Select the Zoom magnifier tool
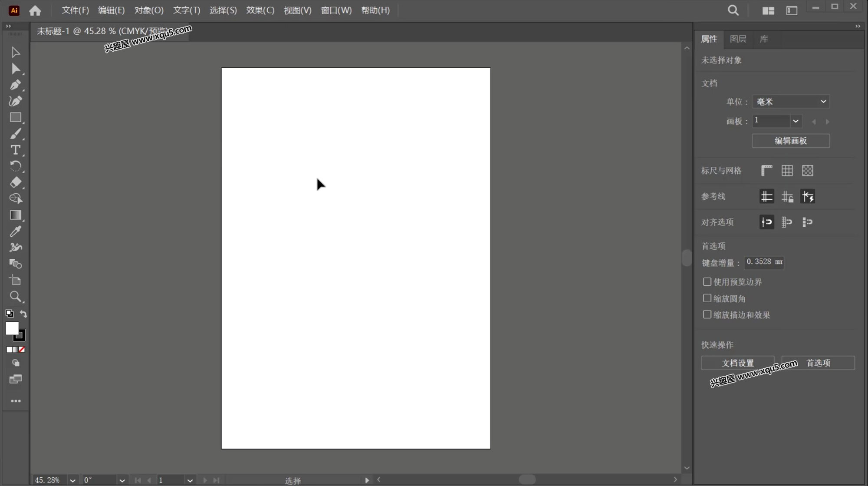The width and height of the screenshot is (868, 486). click(16, 297)
